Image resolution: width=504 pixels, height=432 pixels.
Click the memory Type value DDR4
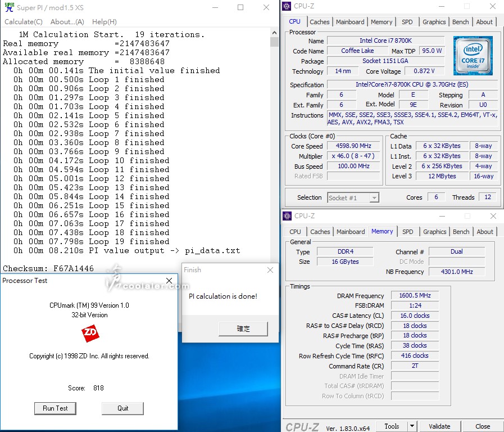pyautogui.click(x=345, y=251)
